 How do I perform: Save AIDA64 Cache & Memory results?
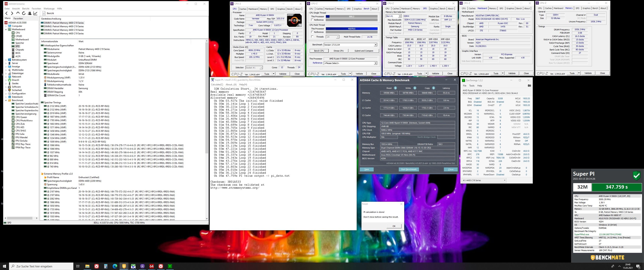[367, 169]
